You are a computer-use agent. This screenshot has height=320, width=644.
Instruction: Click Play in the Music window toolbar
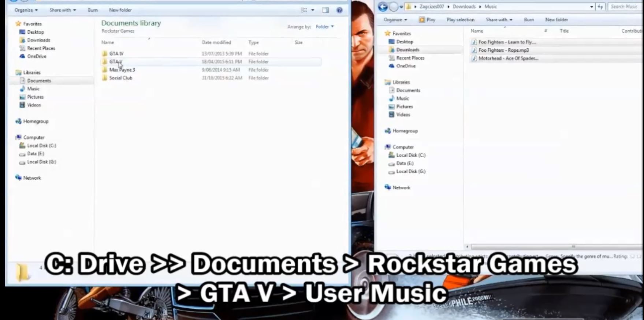(427, 19)
